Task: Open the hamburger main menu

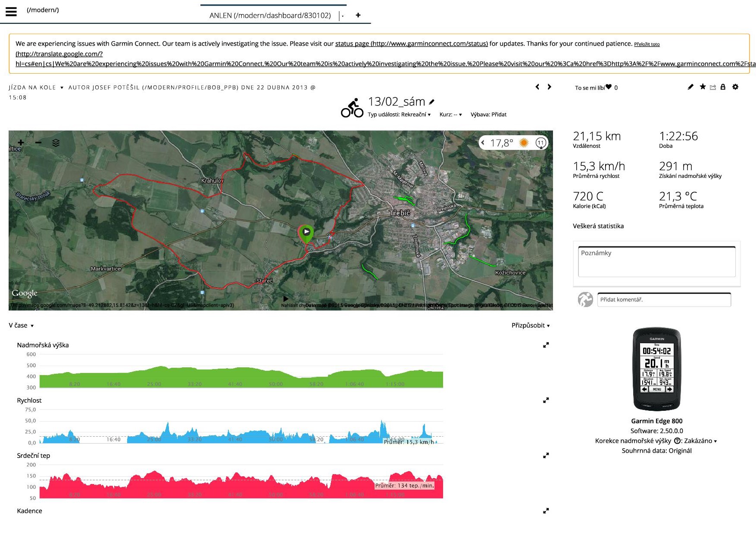Action: pos(11,12)
